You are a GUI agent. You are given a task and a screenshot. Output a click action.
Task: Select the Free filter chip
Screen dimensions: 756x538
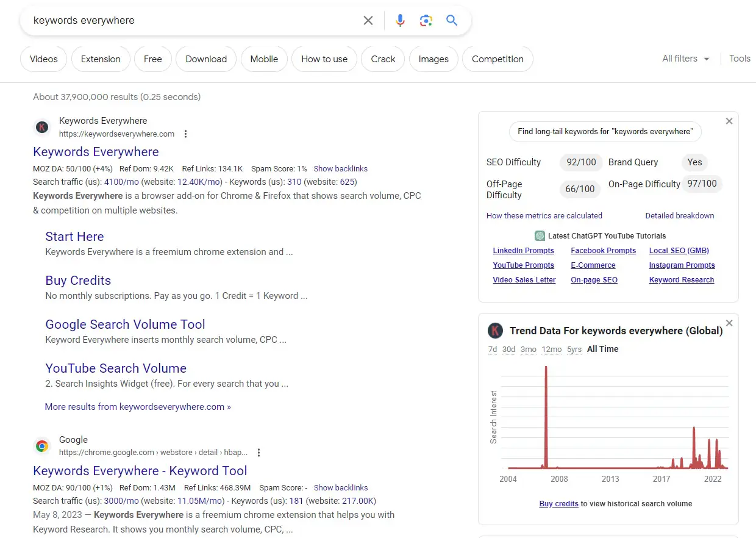tap(153, 59)
